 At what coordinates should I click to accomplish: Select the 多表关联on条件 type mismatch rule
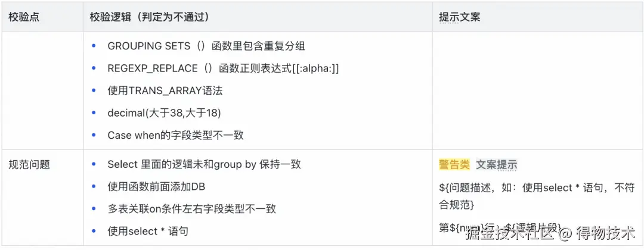(191, 209)
